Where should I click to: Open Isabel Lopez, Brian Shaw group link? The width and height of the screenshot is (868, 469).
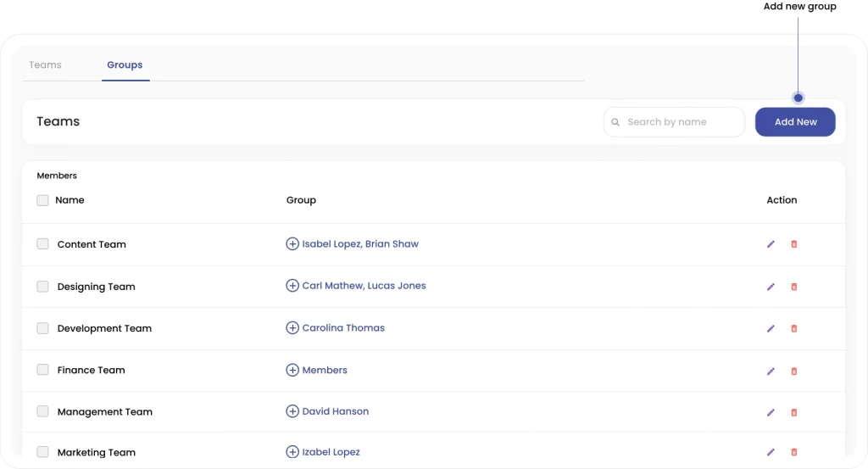pyautogui.click(x=360, y=243)
